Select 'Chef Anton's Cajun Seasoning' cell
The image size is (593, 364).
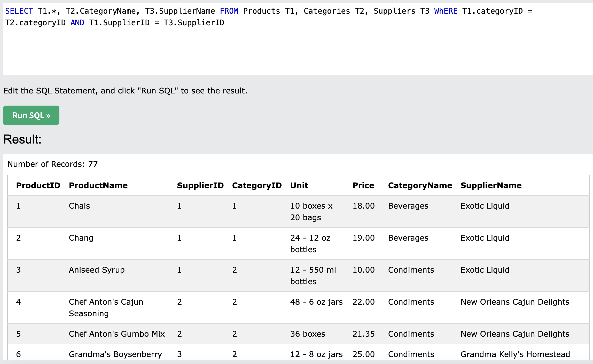pos(106,307)
